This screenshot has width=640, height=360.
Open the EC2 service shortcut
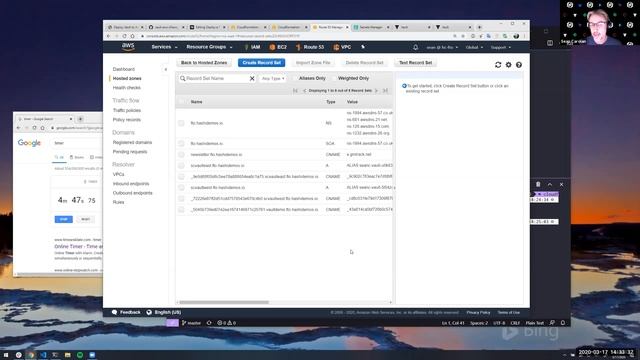point(278,47)
